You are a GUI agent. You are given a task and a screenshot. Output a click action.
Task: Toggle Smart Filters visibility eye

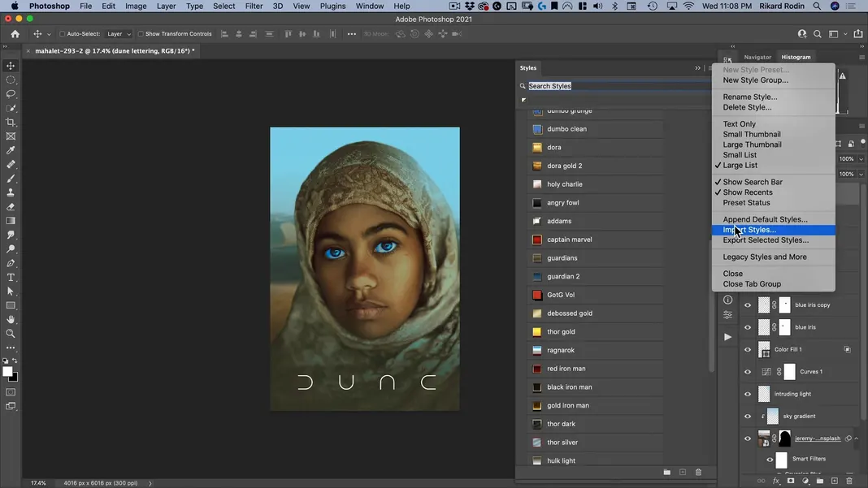click(770, 460)
